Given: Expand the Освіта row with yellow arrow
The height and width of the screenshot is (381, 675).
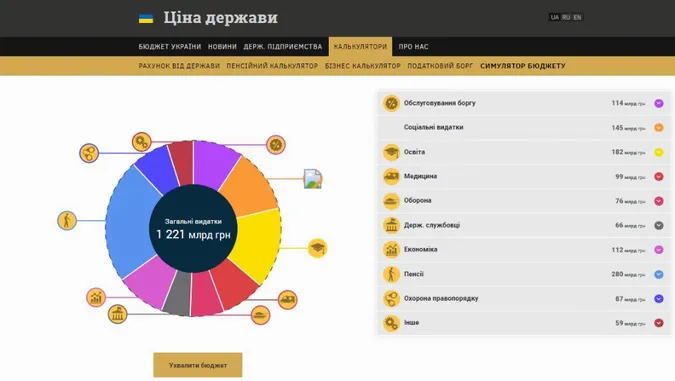Looking at the screenshot, I should tap(659, 152).
